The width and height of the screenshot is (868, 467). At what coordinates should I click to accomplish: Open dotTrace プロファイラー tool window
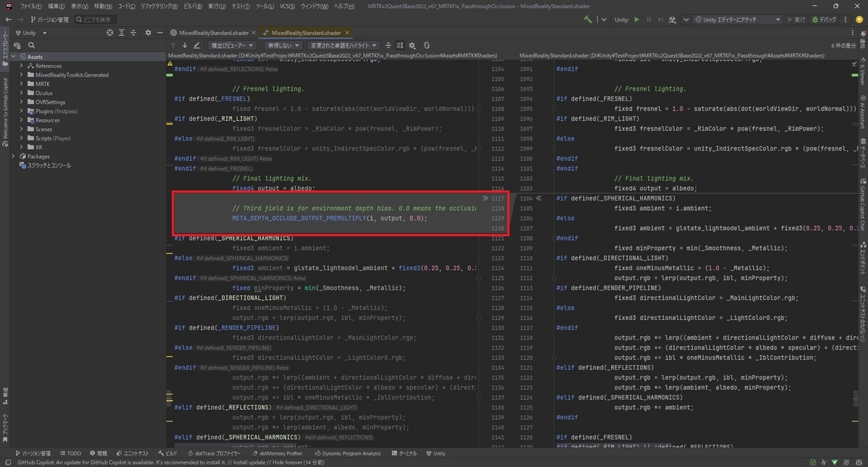[216, 453]
